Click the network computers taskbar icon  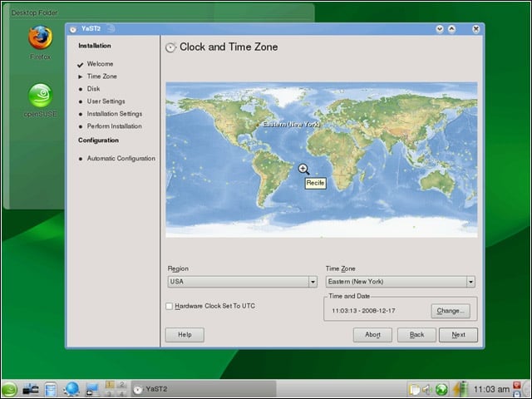(x=31, y=389)
